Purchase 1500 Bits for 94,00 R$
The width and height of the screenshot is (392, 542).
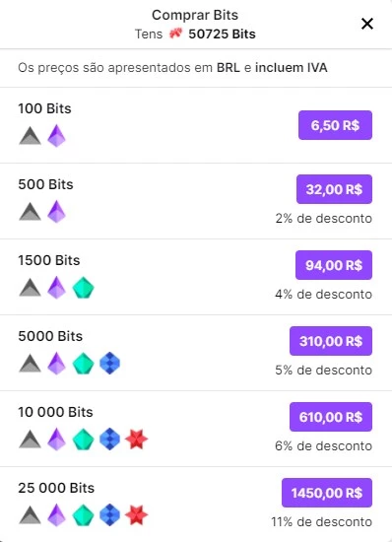click(x=334, y=265)
